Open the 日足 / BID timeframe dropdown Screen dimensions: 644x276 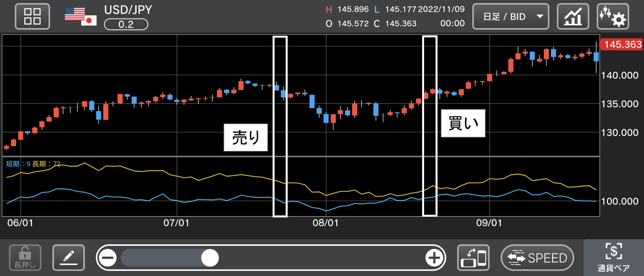(x=510, y=16)
